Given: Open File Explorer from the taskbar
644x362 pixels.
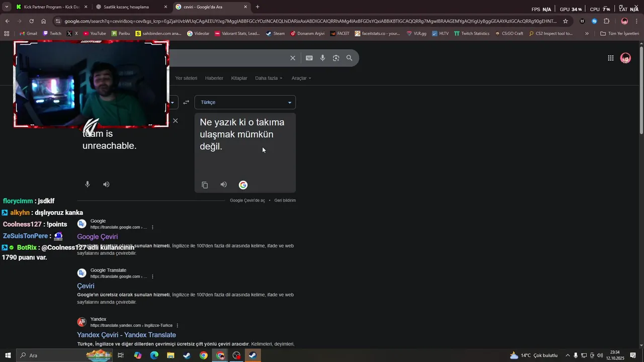Looking at the screenshot, I should [171, 355].
